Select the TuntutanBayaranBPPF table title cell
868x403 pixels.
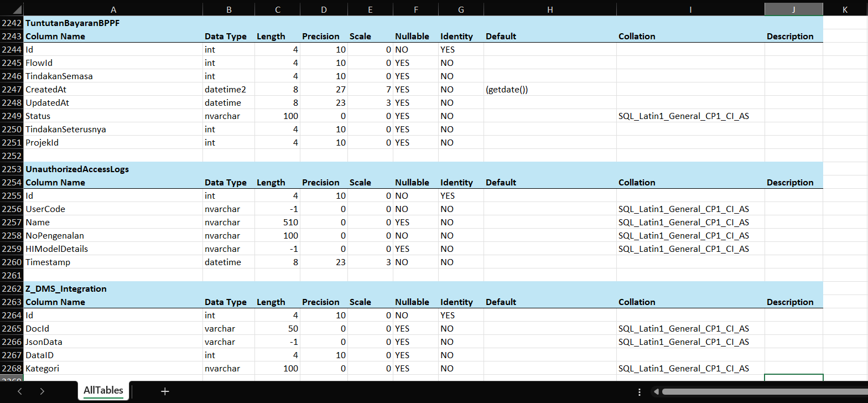coord(72,23)
